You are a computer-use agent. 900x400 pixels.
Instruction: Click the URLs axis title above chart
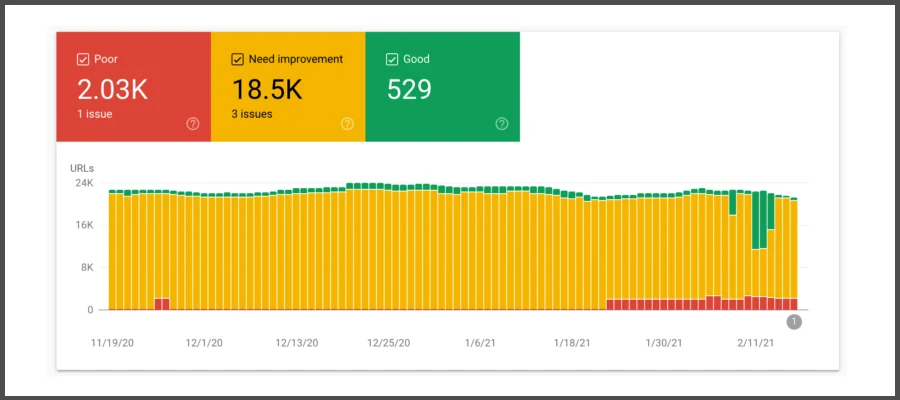pos(82,167)
